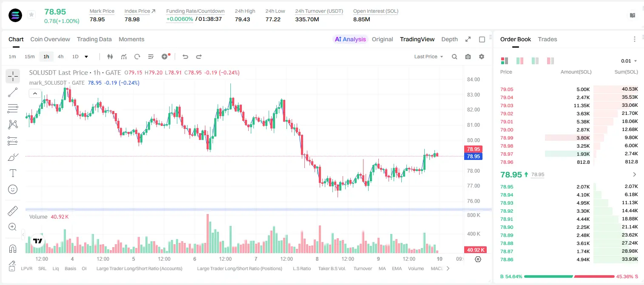Undo the last chart action

185,57
